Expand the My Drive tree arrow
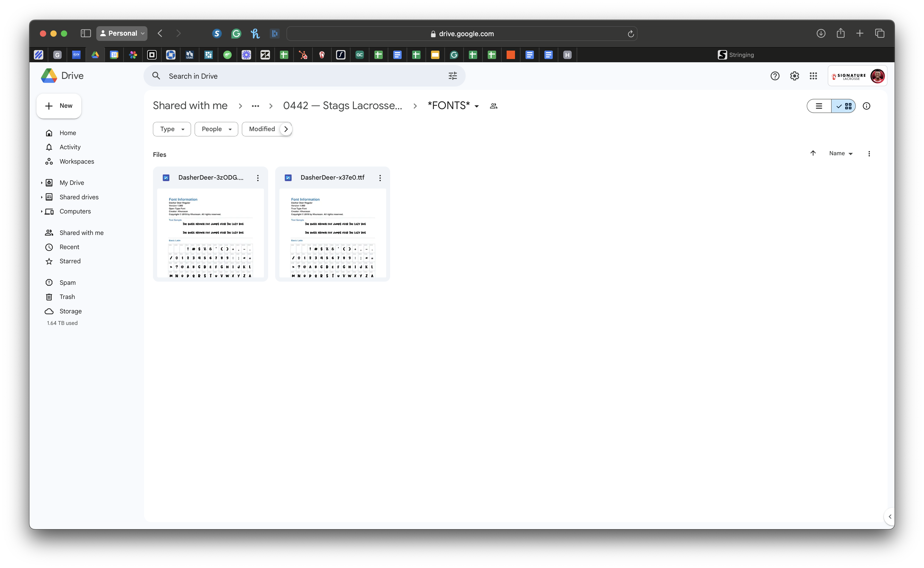Image resolution: width=924 pixels, height=568 pixels. click(x=41, y=183)
